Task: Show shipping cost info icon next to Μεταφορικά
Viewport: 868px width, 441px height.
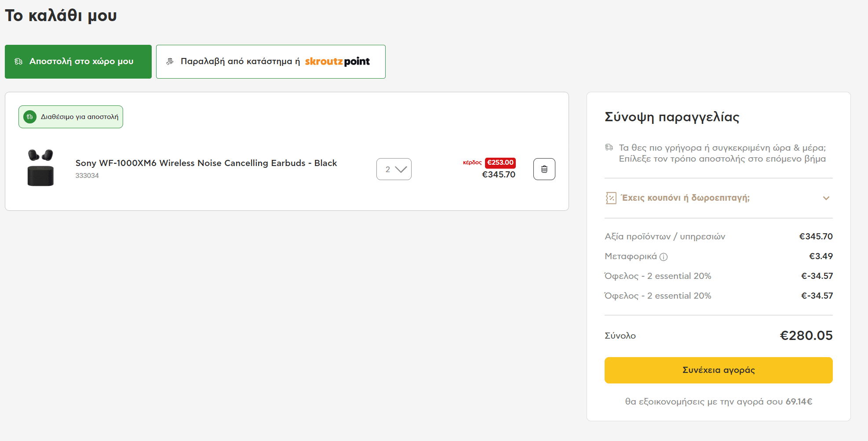Action: tap(664, 257)
